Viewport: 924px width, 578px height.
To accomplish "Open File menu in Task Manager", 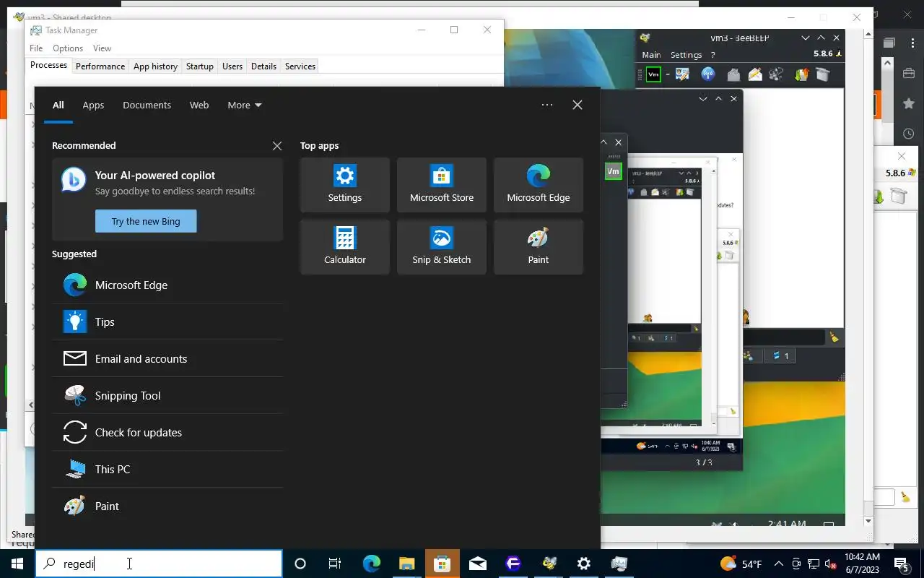I will tap(36, 48).
